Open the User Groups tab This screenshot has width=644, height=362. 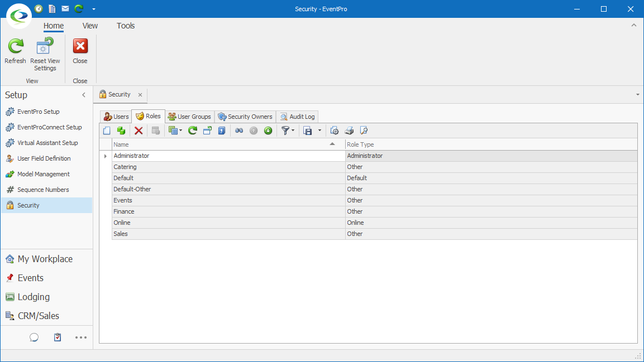(x=189, y=117)
